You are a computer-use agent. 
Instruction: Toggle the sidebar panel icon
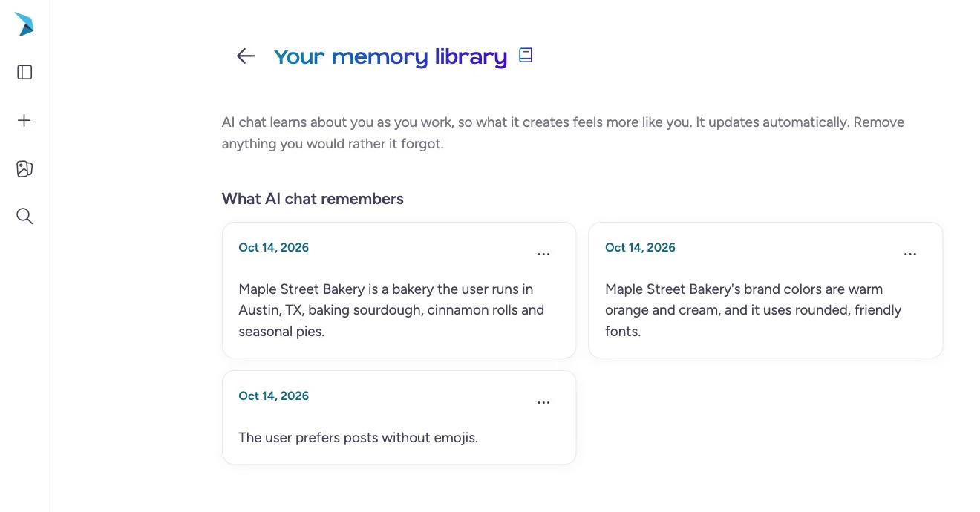coord(24,72)
